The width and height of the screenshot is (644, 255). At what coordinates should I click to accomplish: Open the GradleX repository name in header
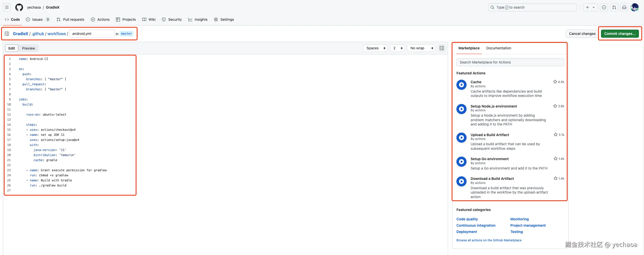coord(53,7)
